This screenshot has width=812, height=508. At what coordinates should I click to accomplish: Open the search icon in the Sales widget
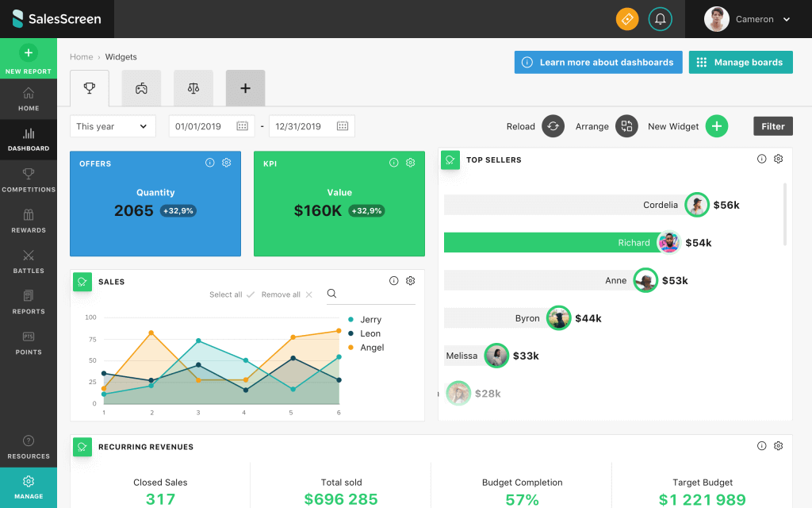331,294
